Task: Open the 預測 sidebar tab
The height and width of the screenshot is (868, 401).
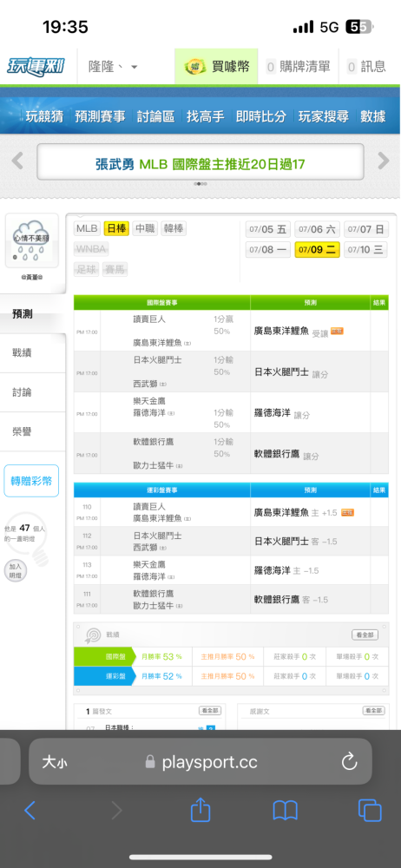Action: coord(33,314)
